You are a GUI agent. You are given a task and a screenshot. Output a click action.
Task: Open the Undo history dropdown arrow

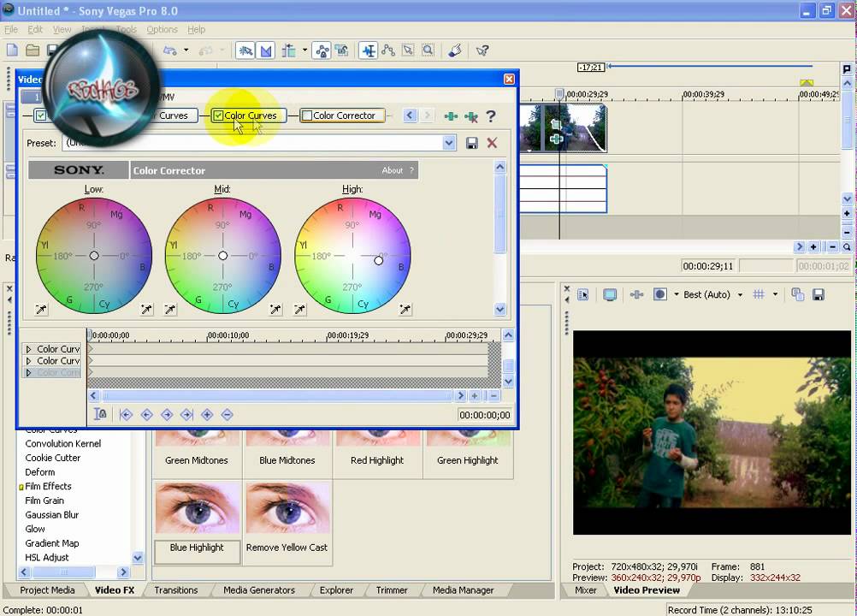pyautogui.click(x=186, y=50)
